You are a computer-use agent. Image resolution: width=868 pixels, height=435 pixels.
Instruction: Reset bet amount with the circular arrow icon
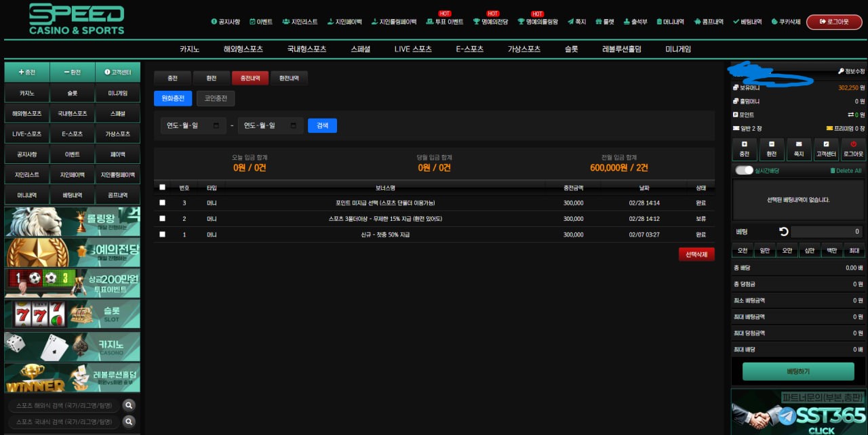784,232
